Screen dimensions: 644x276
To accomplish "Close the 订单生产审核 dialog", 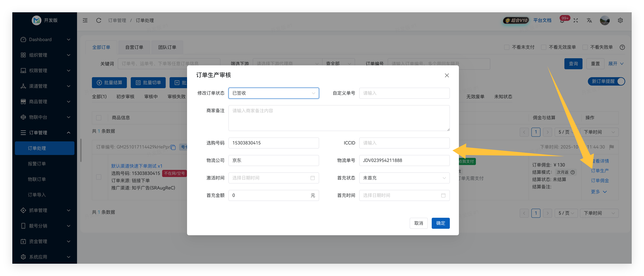I will coord(447,75).
